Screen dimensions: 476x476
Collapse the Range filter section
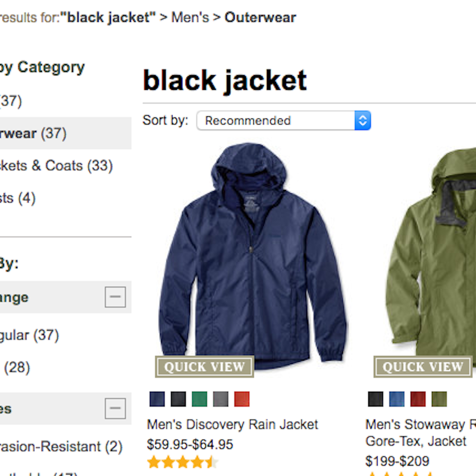point(115,297)
